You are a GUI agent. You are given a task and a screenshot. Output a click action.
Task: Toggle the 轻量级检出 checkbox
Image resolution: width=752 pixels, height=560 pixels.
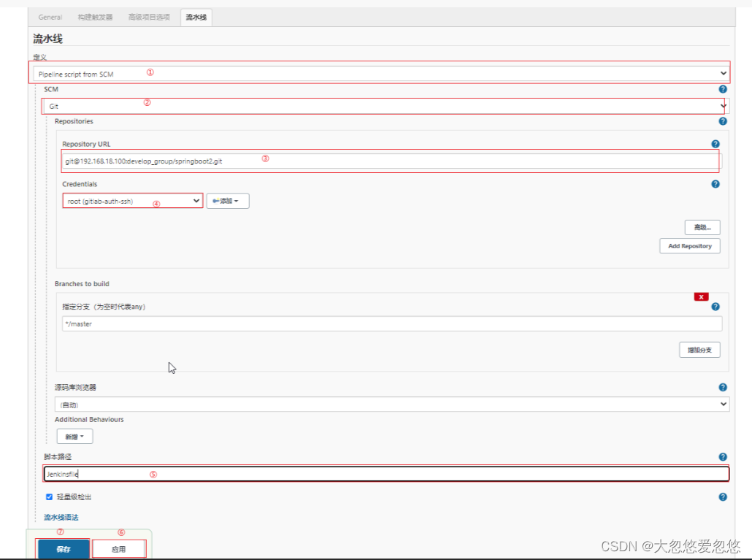tap(49, 496)
